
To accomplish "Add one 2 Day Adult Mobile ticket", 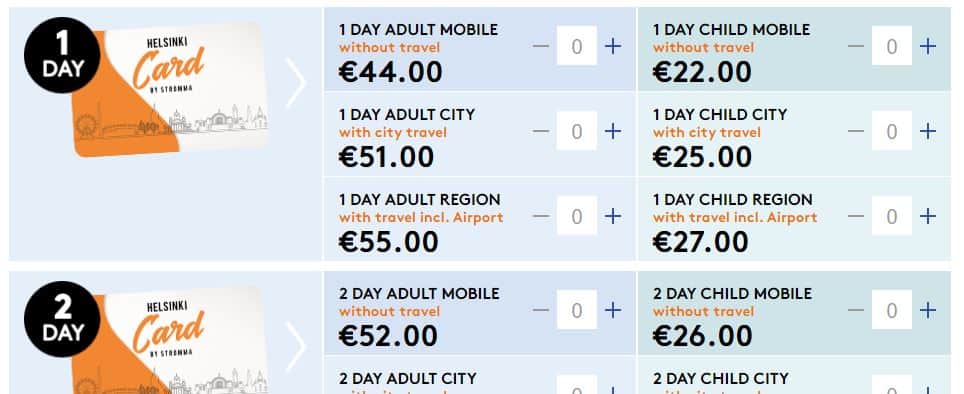I will [x=613, y=310].
